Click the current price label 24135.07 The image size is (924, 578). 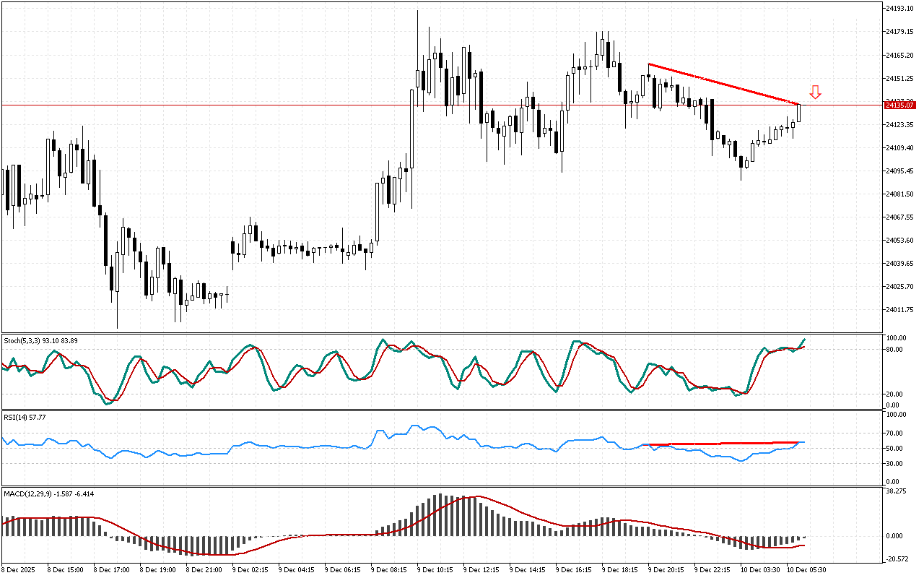tap(899, 105)
